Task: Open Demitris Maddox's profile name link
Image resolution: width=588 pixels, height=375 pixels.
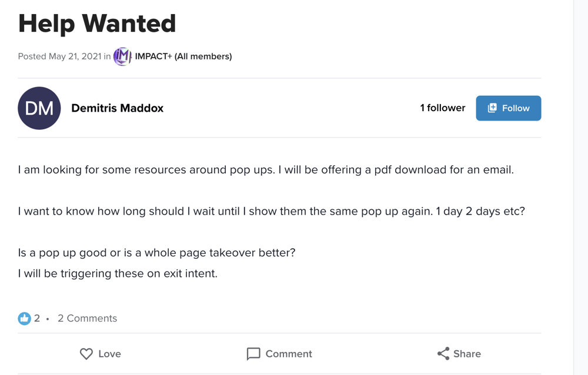Action: coord(117,108)
